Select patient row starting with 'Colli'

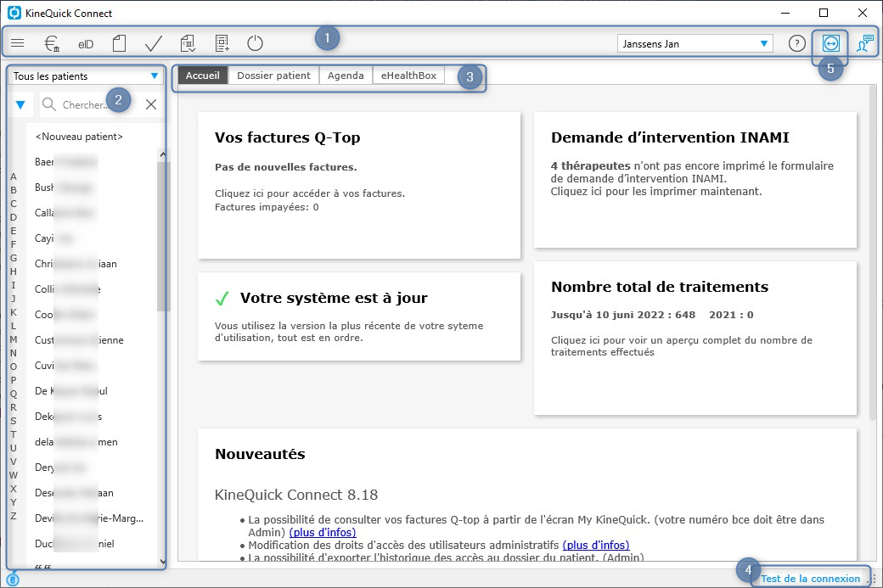pos(92,289)
